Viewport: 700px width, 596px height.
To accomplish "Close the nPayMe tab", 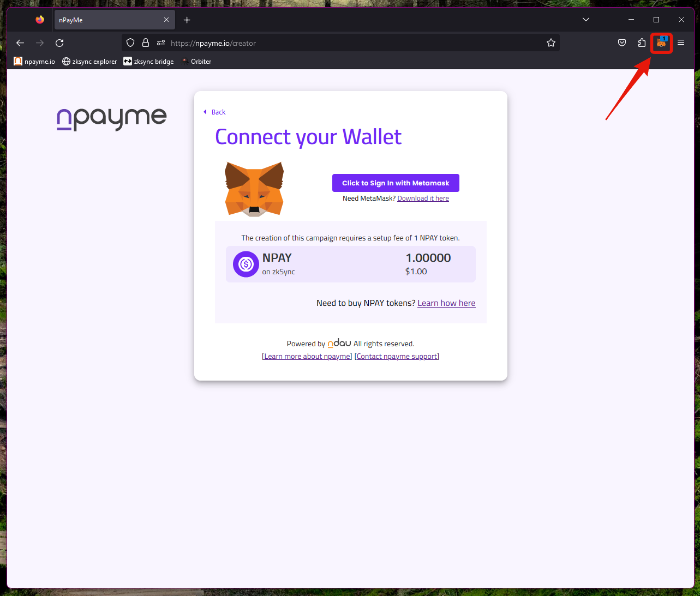I will click(x=166, y=20).
